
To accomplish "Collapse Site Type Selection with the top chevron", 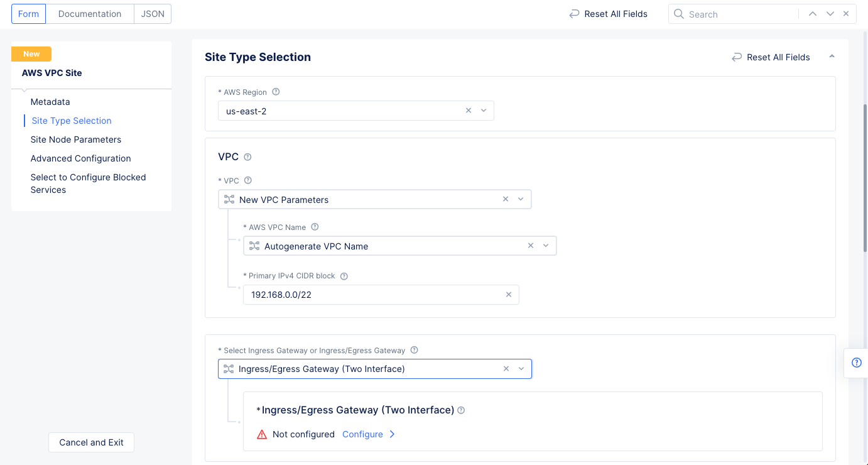I will pos(832,56).
